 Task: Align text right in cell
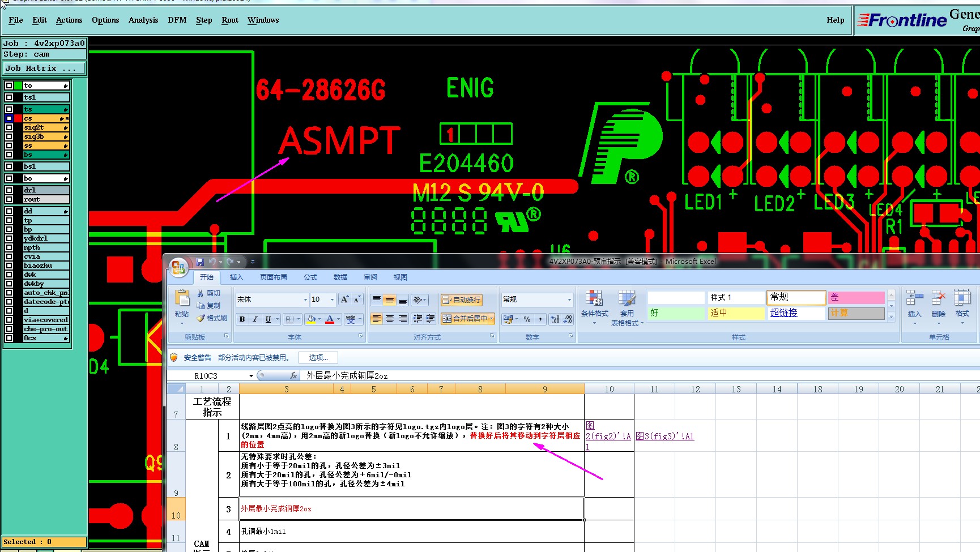point(403,319)
